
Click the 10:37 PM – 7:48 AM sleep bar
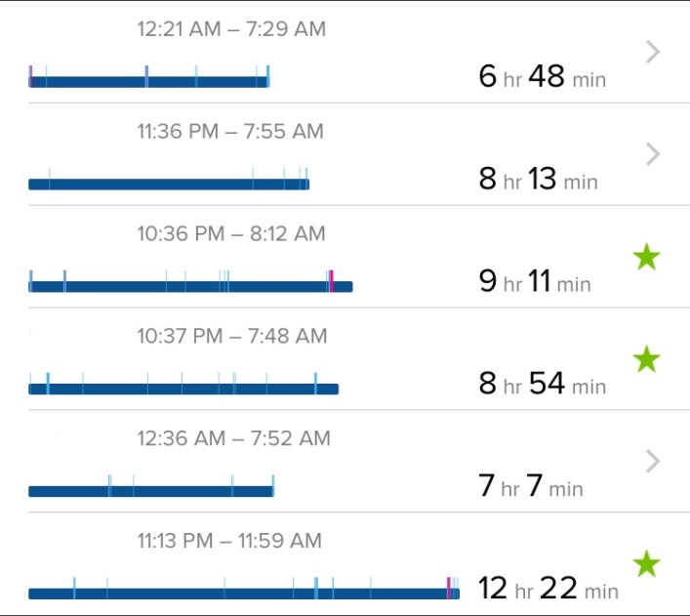(x=183, y=384)
